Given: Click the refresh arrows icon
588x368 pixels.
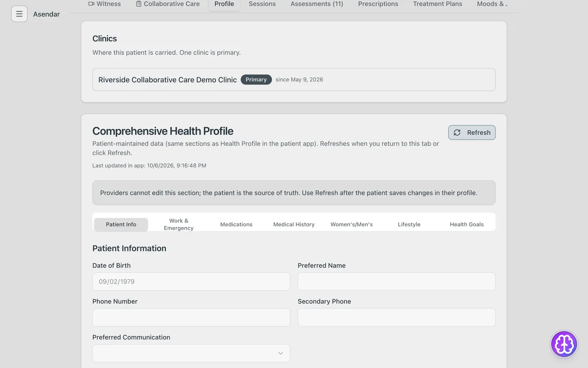Looking at the screenshot, I should pyautogui.click(x=457, y=132).
